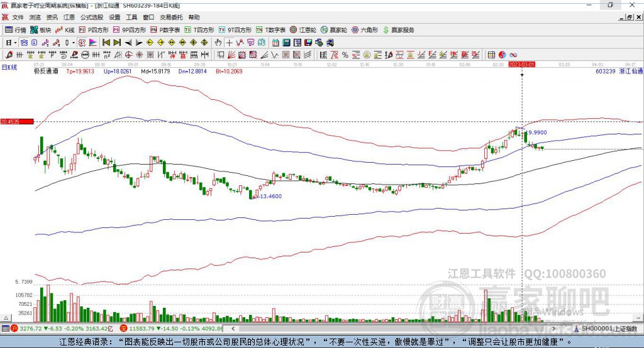
Task: Open the T四方形 tool
Action: pyautogui.click(x=199, y=30)
